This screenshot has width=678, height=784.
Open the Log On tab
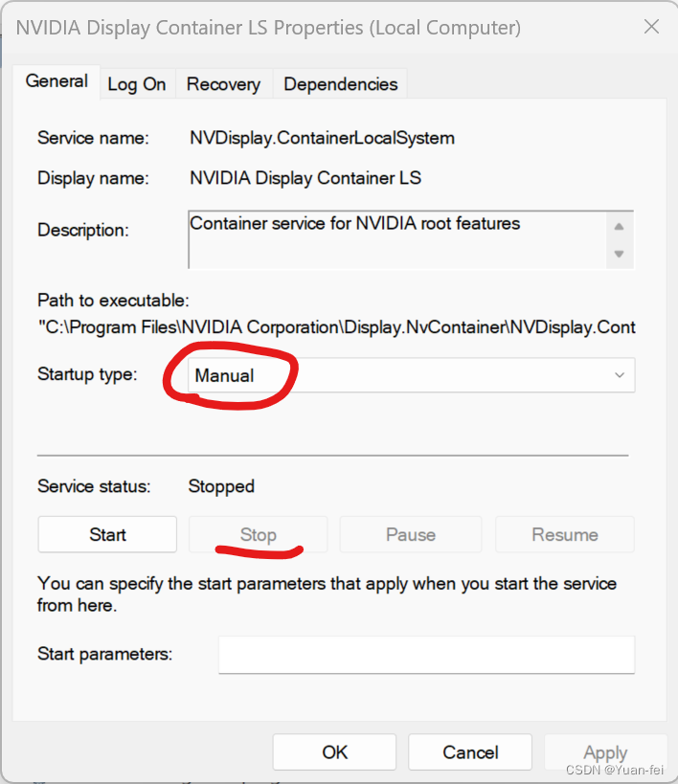click(x=137, y=84)
